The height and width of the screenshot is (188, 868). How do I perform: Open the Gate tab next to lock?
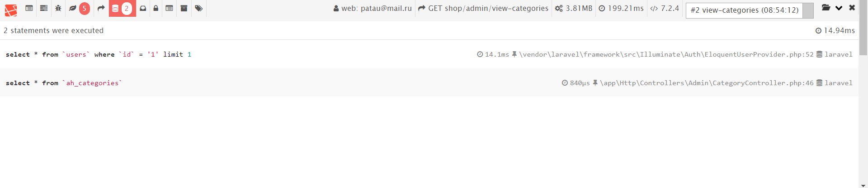pyautogui.click(x=170, y=8)
